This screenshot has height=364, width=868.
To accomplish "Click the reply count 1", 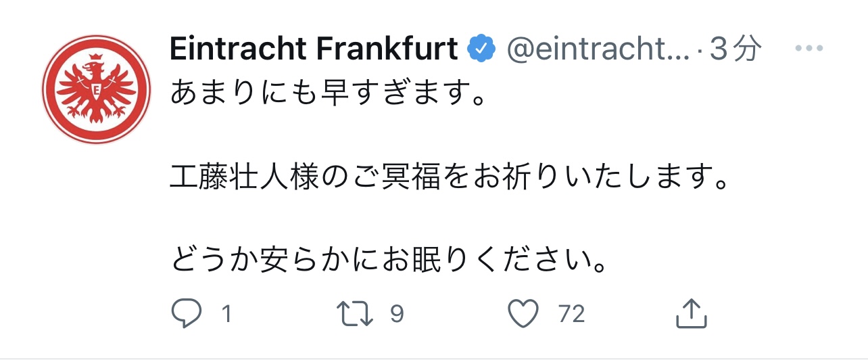I will [x=226, y=314].
